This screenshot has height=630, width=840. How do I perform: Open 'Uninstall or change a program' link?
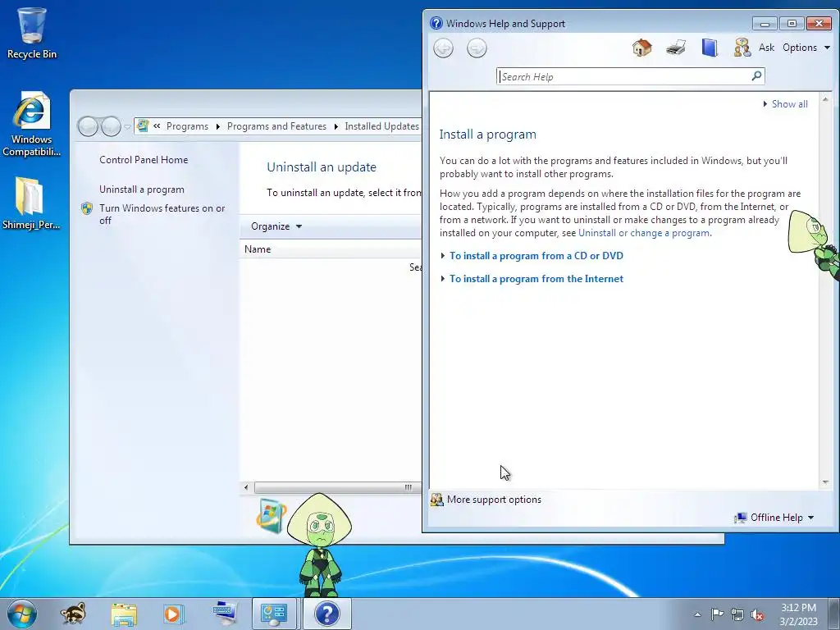tap(644, 233)
